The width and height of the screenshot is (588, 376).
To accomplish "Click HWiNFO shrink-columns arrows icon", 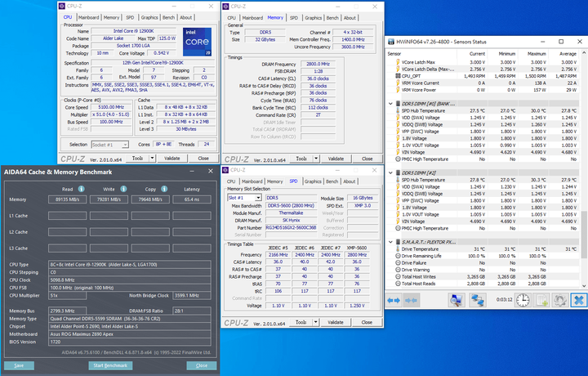I will 412,300.
